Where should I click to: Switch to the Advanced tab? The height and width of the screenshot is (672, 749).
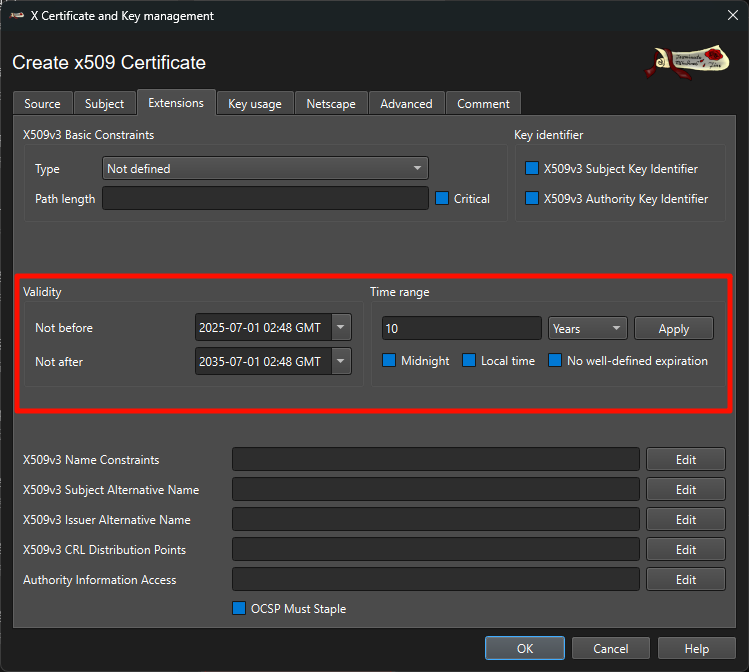coord(407,104)
